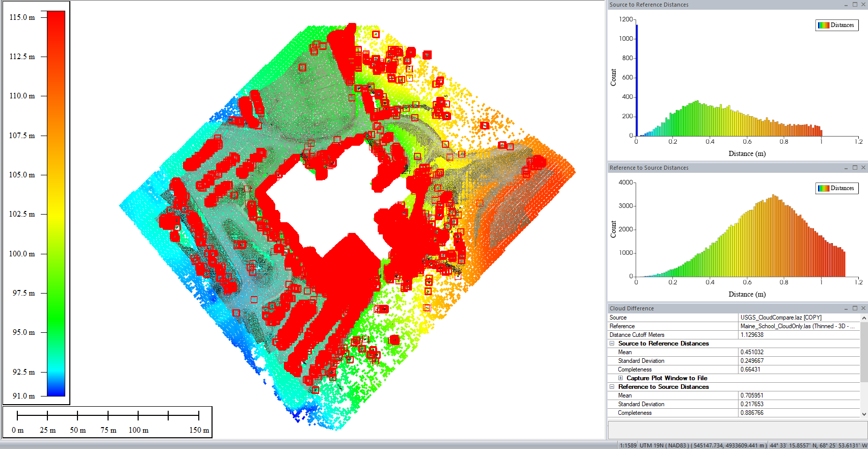868x449 pixels.
Task: Maximize the Source to Reference Distances panel
Action: 855,5
